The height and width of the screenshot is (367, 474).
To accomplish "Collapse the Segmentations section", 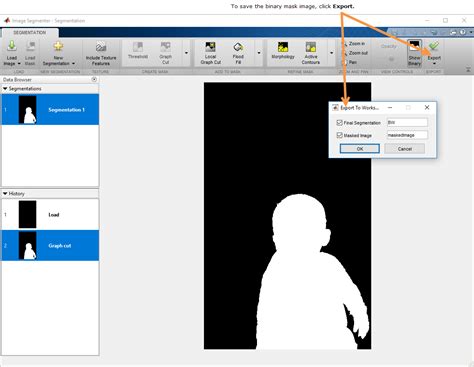I will pos(5,89).
